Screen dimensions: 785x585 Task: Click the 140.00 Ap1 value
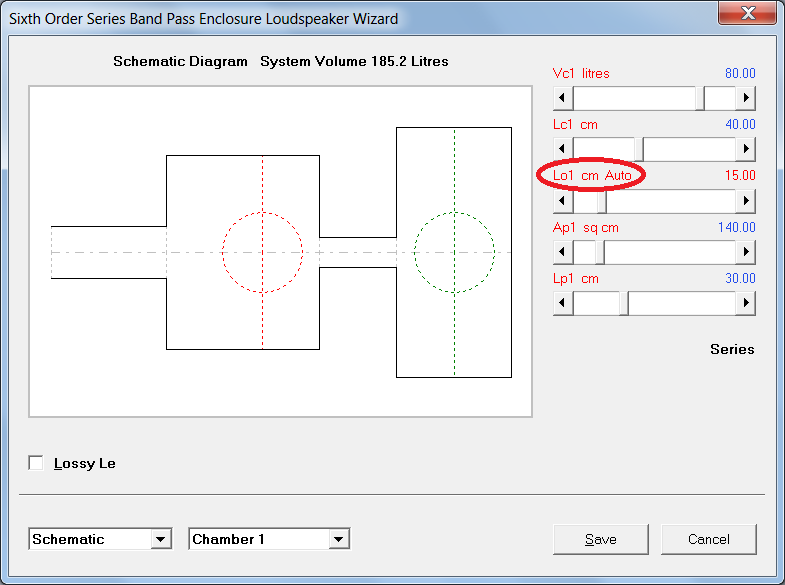point(736,228)
